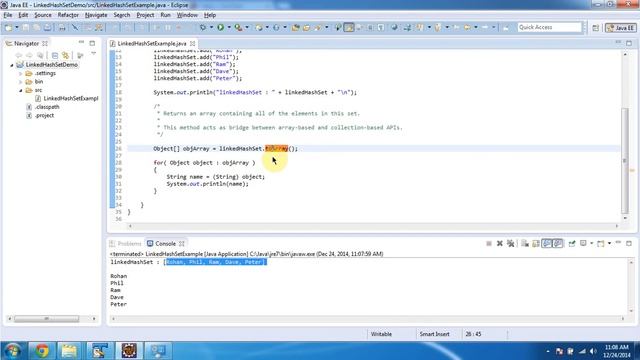Click the Quick Access search field
The width and height of the screenshot is (640, 360).
549,27
